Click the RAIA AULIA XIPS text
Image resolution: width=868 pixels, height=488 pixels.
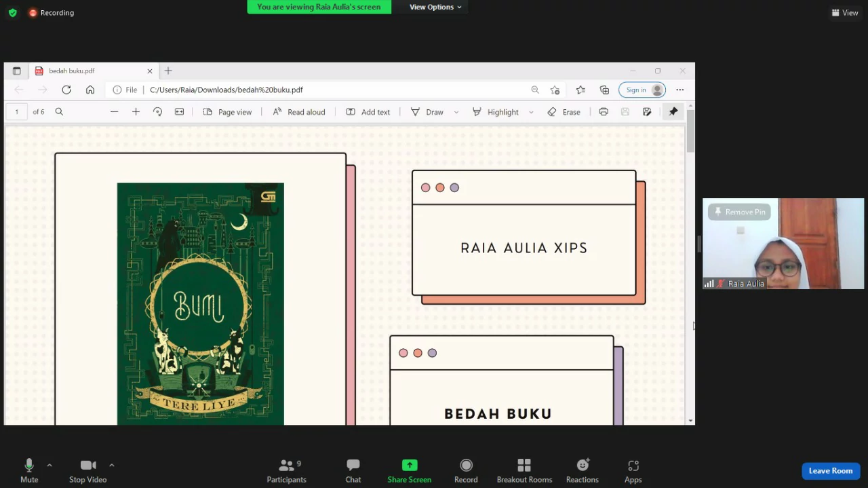coord(524,248)
